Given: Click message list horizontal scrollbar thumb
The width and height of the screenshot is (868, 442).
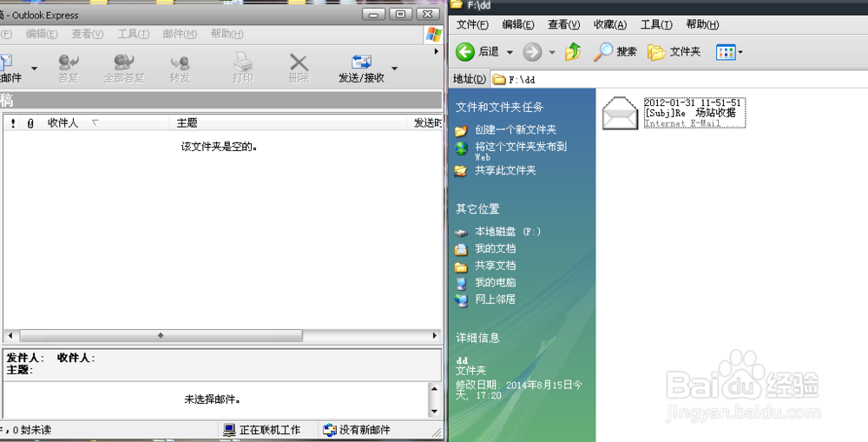Looking at the screenshot, I should (x=161, y=336).
